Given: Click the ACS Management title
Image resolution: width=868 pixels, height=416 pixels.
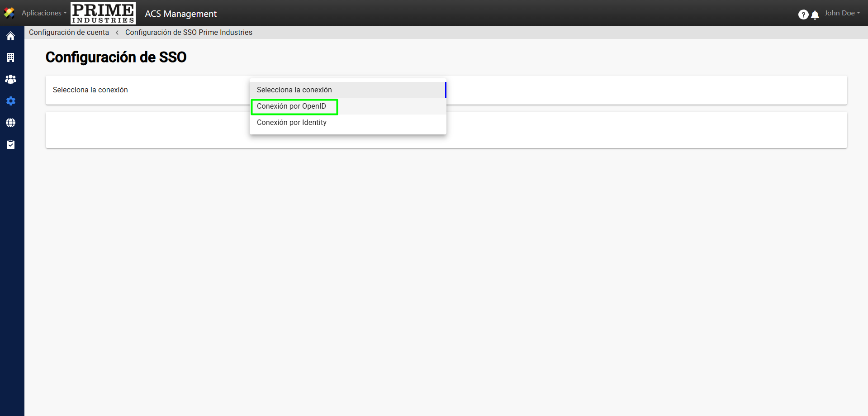Looking at the screenshot, I should pyautogui.click(x=180, y=14).
